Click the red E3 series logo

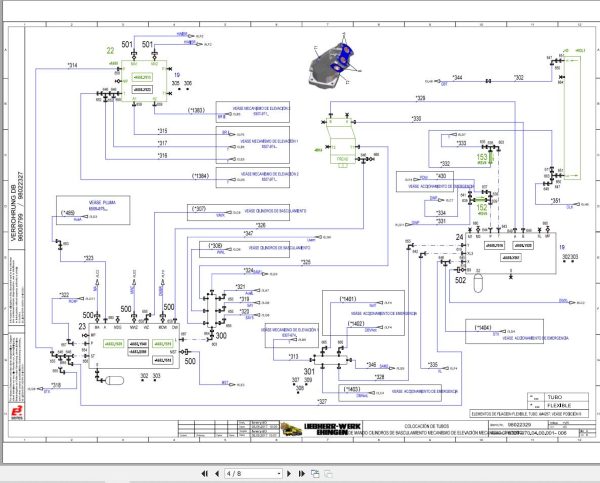click(x=16, y=412)
